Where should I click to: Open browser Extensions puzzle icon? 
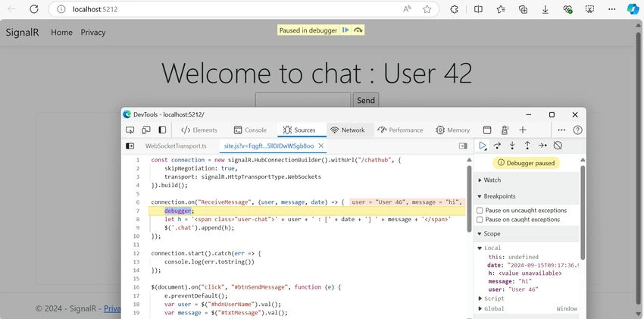tap(454, 9)
